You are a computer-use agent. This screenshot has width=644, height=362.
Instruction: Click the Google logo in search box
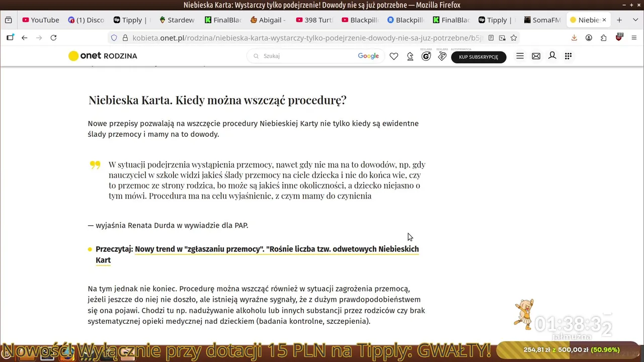(x=368, y=56)
